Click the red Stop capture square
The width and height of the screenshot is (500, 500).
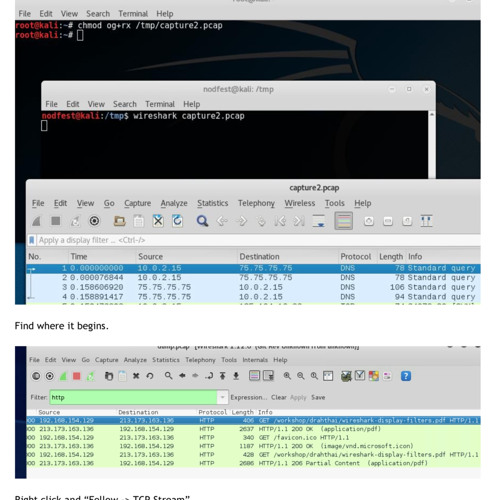coord(77,376)
